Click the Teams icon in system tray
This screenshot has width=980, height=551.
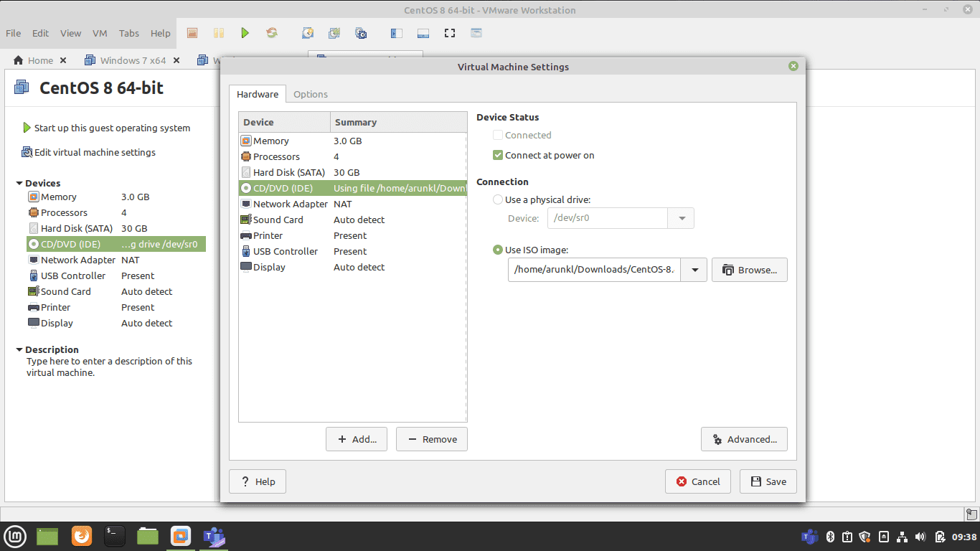click(809, 537)
